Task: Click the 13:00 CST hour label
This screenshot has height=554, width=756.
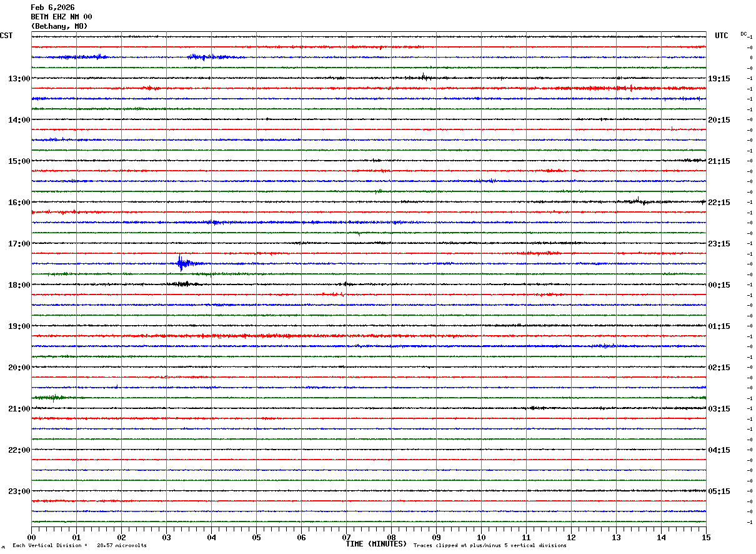Action: 19,78
